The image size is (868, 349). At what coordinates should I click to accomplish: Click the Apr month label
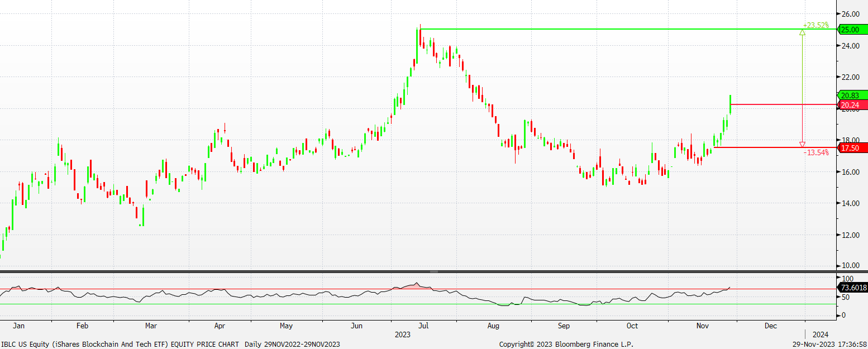point(219,326)
